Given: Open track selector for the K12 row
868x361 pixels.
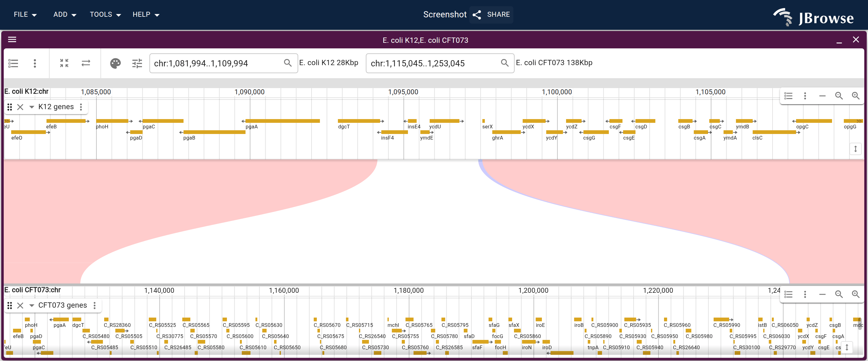Looking at the screenshot, I should pos(788,96).
